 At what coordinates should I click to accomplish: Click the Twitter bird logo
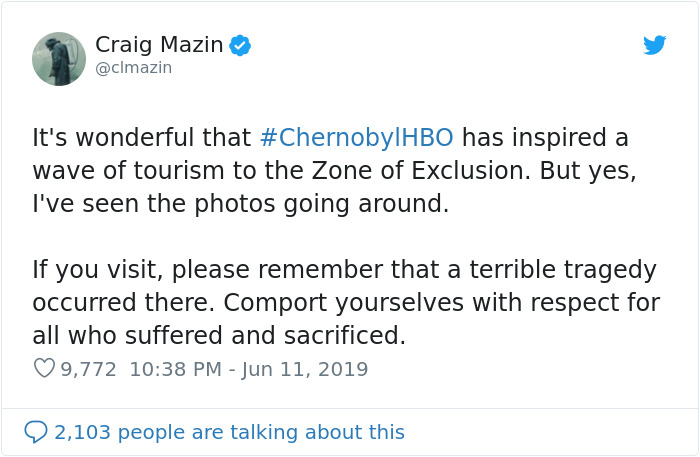pyautogui.click(x=654, y=45)
